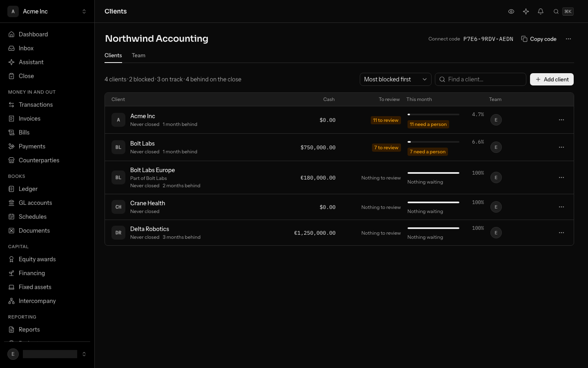Image resolution: width=588 pixels, height=368 pixels.
Task: Open row options for Bolt Labs Europe
Action: pyautogui.click(x=561, y=177)
